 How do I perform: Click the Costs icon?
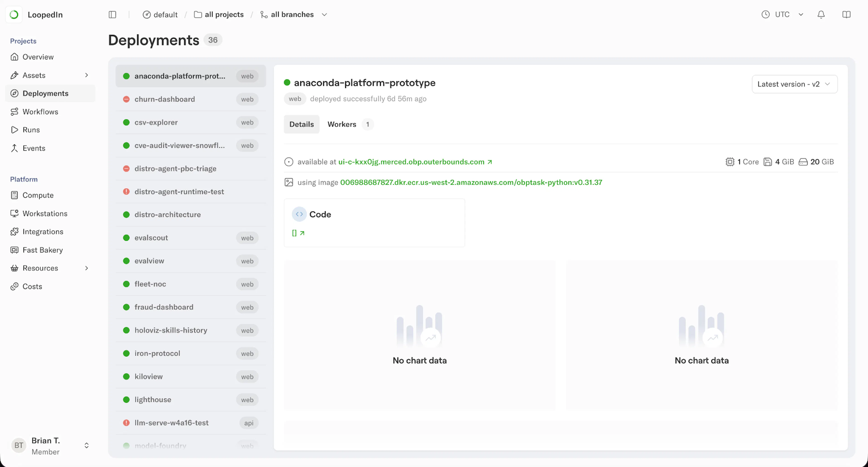[14, 286]
